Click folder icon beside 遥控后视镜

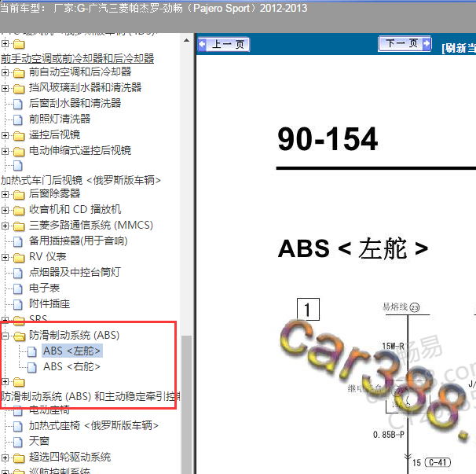click(x=19, y=136)
